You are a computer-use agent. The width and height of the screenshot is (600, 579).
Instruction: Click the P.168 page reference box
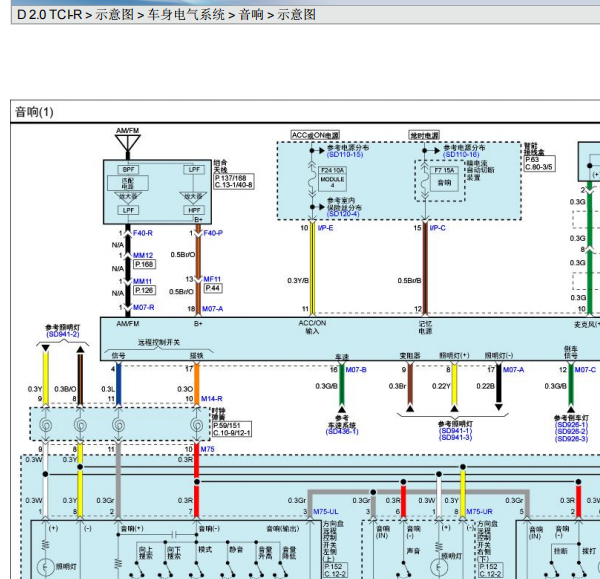coord(144,264)
